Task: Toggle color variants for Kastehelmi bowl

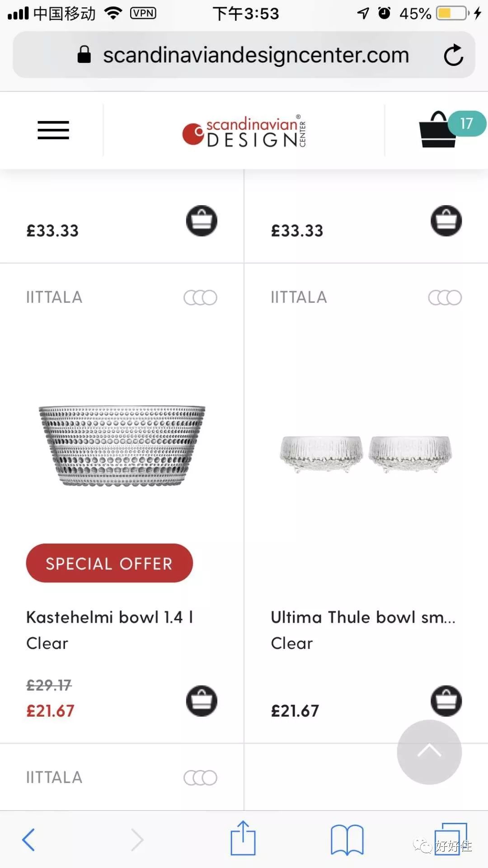Action: click(200, 297)
